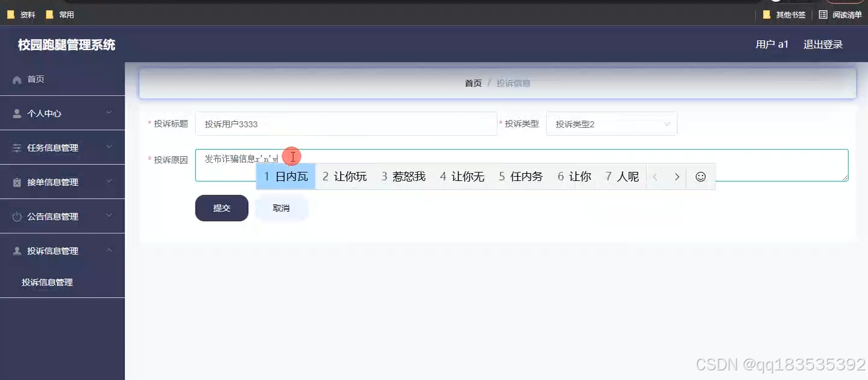Click the 接单信息管理 sidebar icon
This screenshot has height=380, width=868.
(16, 182)
